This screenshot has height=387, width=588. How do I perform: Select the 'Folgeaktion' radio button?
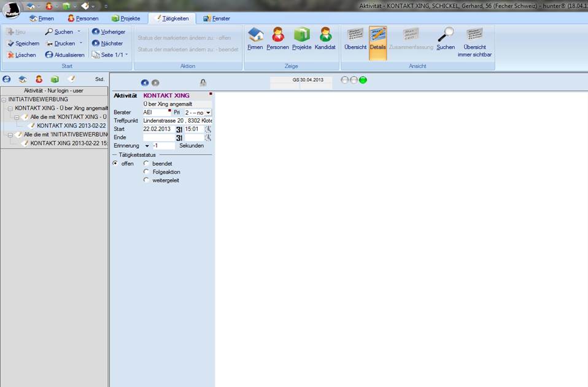146,172
